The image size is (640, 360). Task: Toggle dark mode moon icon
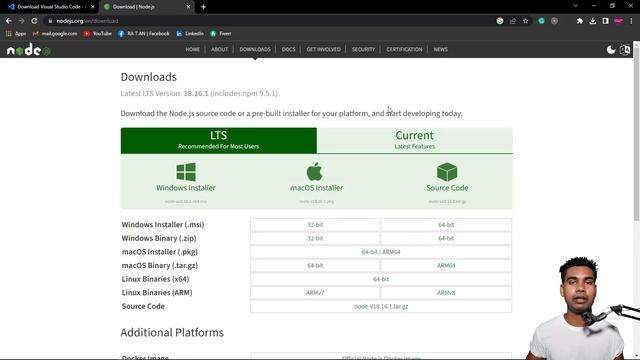(611, 50)
